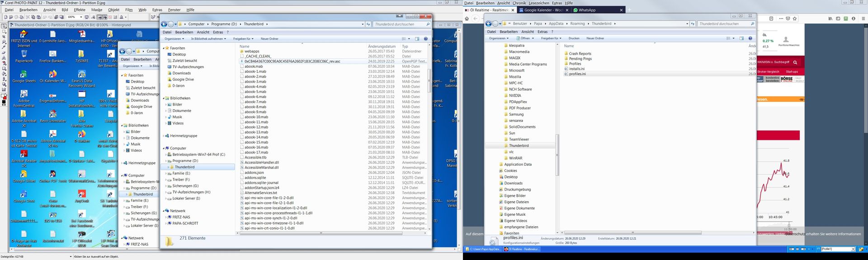Sort by Änderungsdatum column header
The width and height of the screenshot is (868, 260).
pos(382,46)
